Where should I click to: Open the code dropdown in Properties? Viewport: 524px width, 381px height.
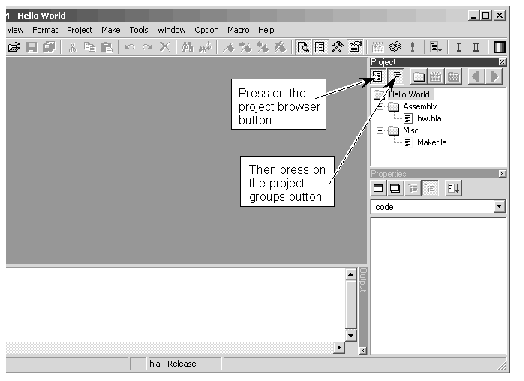[x=499, y=207]
